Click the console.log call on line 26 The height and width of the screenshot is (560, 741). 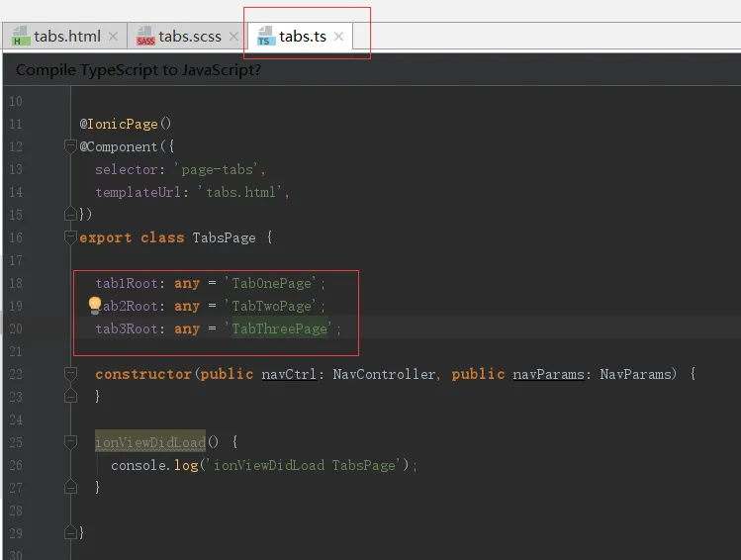pos(154,465)
